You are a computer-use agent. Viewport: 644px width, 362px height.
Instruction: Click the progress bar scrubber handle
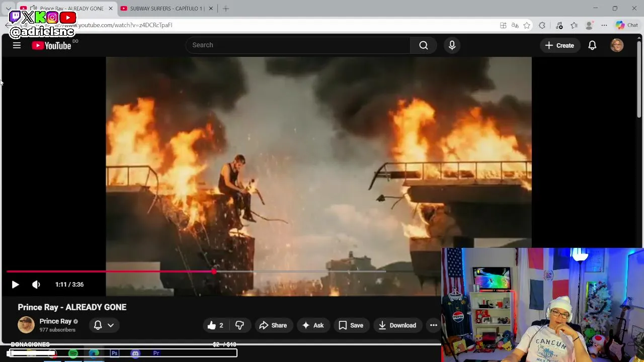click(x=214, y=271)
